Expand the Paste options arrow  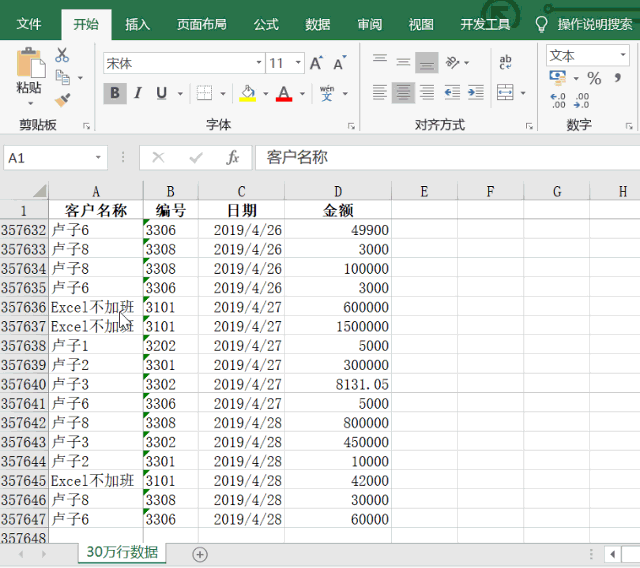point(31,103)
